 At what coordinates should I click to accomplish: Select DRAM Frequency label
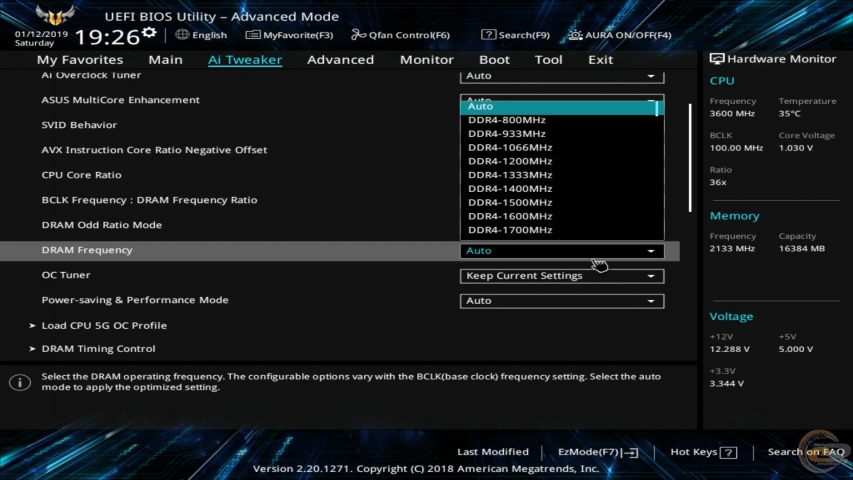pos(87,250)
